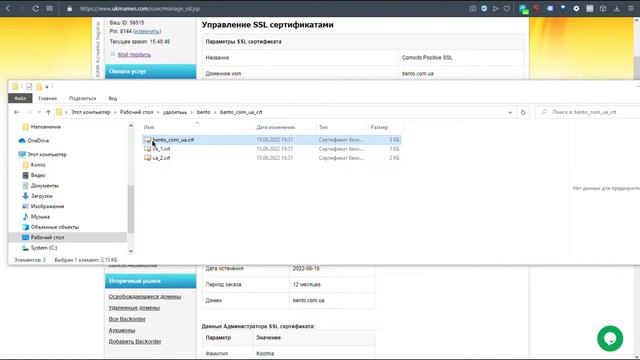This screenshot has height=360, width=640.
Task: Click the 'изменить' PIN link
Action: coord(147,31)
